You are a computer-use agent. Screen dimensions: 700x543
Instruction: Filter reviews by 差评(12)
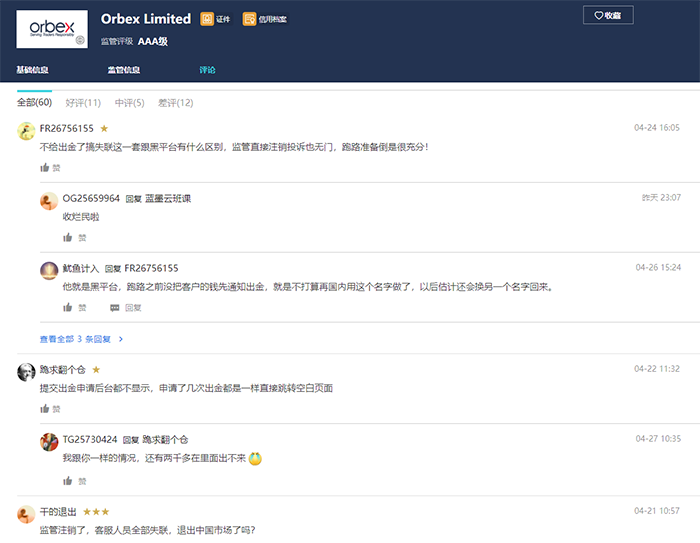click(x=176, y=102)
